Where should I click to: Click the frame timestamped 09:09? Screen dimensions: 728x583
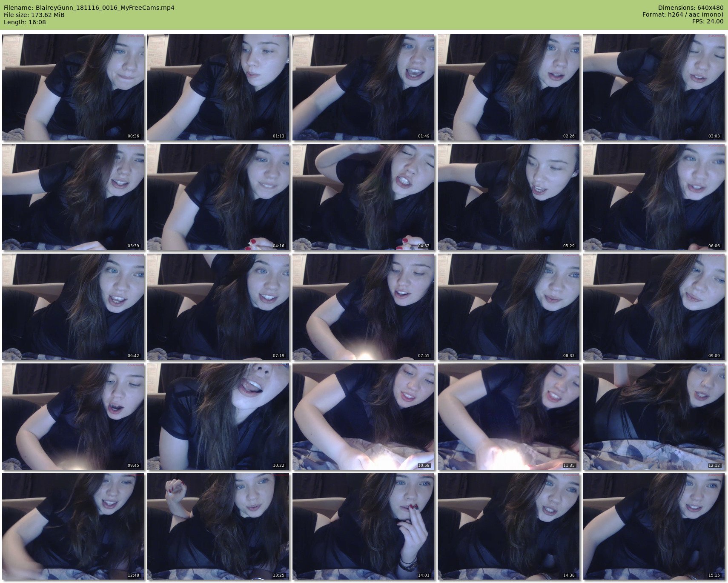(x=654, y=307)
